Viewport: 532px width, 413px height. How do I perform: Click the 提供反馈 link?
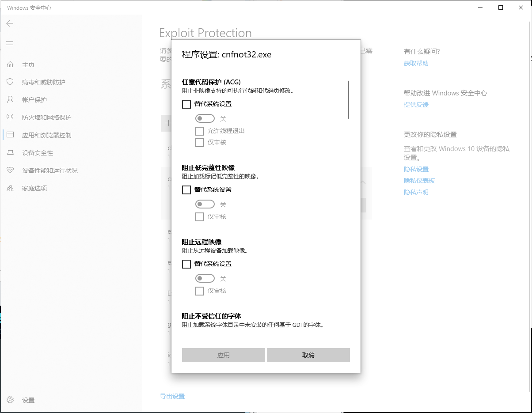click(416, 105)
